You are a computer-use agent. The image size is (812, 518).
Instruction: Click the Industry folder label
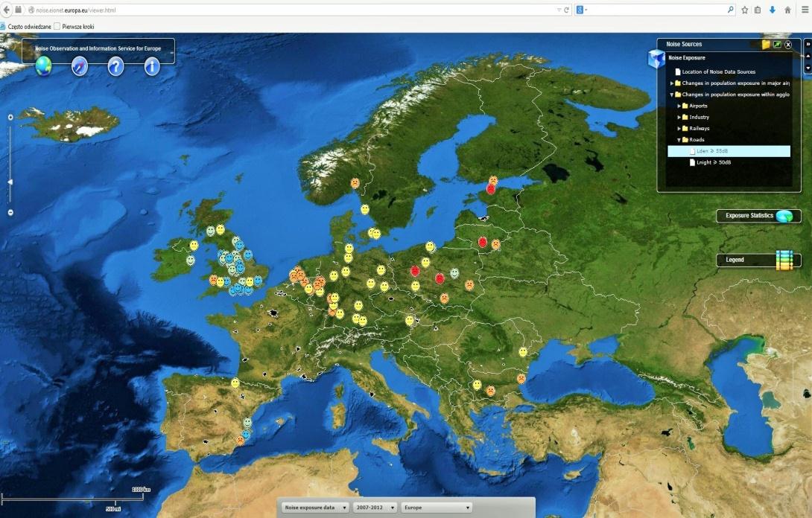(699, 118)
